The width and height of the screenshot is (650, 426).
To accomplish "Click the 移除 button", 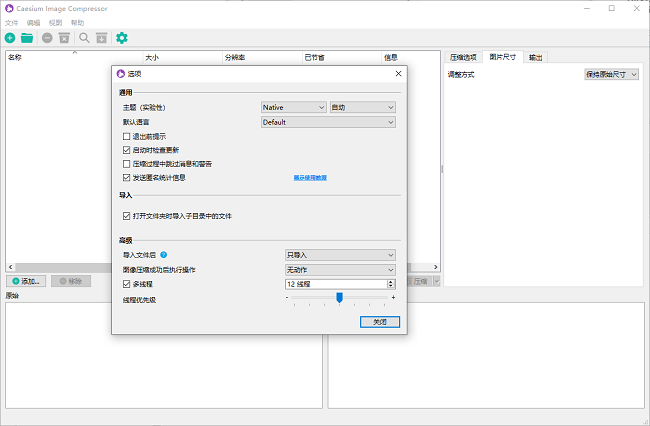I will pyautogui.click(x=71, y=281).
